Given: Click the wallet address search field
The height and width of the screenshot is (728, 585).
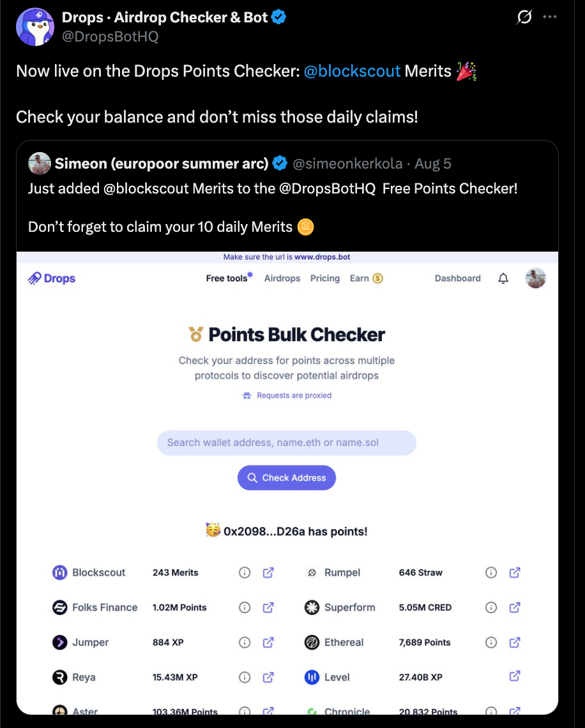Looking at the screenshot, I should click(x=286, y=443).
